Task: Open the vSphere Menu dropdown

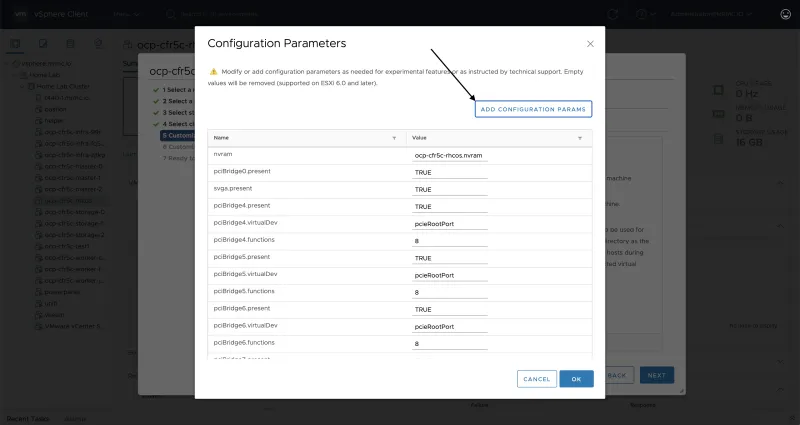Action: point(126,14)
